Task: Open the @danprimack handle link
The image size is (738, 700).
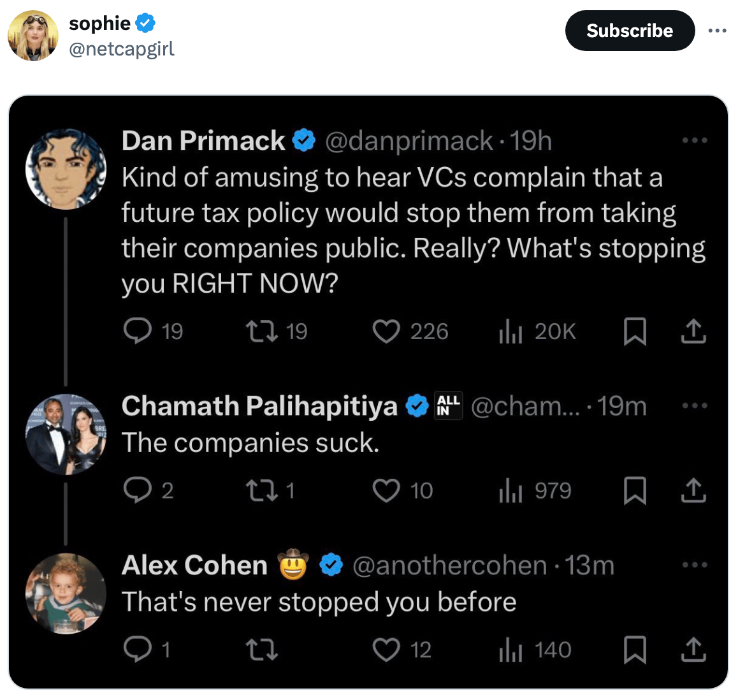Action: (409, 141)
